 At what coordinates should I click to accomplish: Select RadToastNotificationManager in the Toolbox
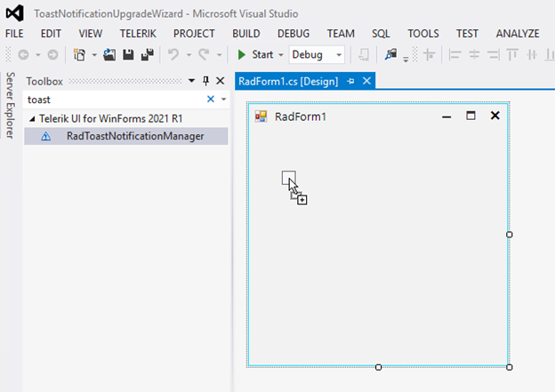click(x=126, y=136)
